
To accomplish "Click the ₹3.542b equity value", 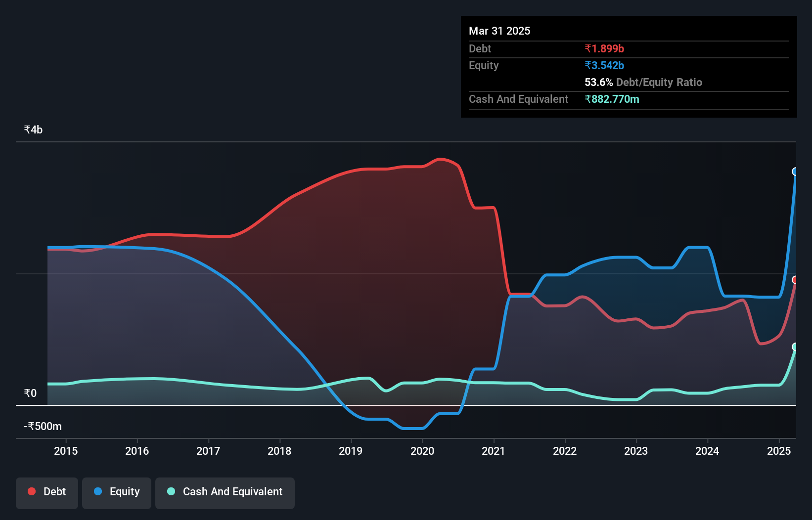I will (x=604, y=65).
